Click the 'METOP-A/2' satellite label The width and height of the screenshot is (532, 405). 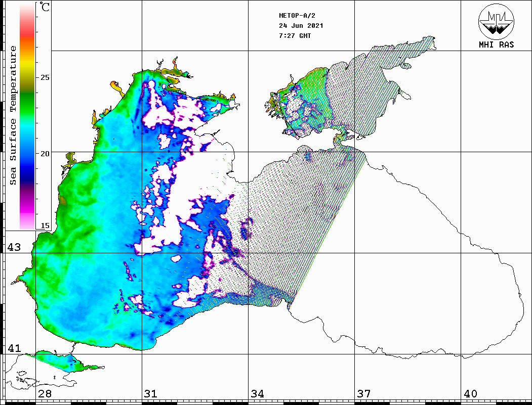(x=297, y=16)
